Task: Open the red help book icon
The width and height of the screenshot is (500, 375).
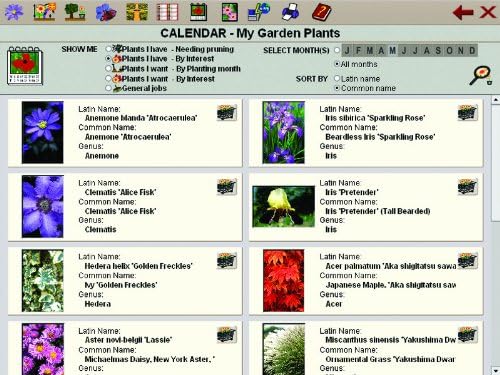Action: (322, 12)
